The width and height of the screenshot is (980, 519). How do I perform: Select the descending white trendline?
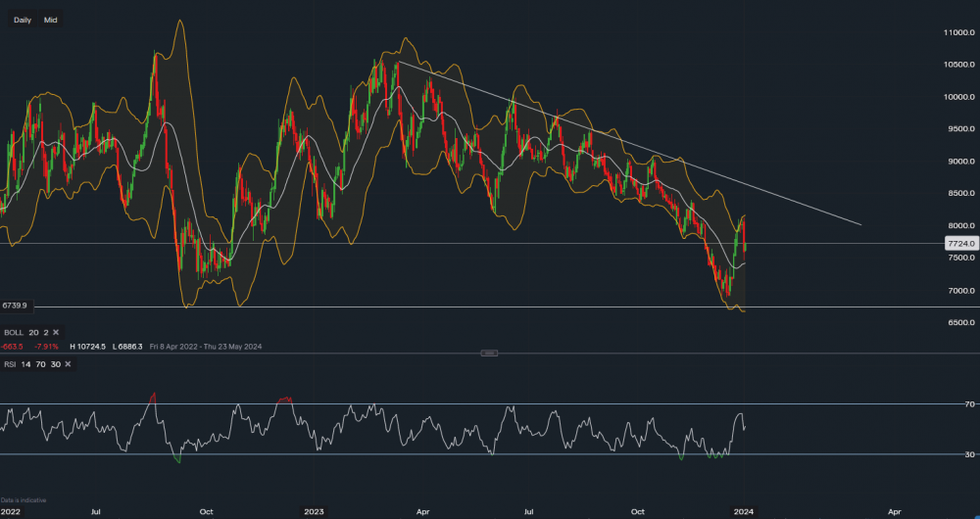click(627, 141)
